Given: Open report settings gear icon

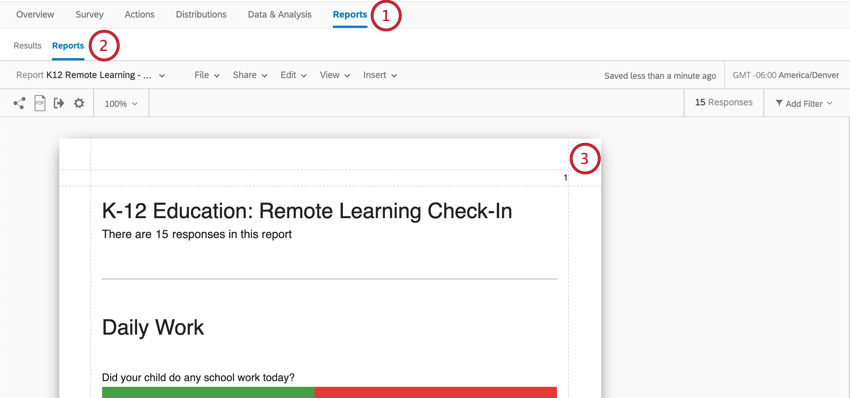Looking at the screenshot, I should point(79,103).
